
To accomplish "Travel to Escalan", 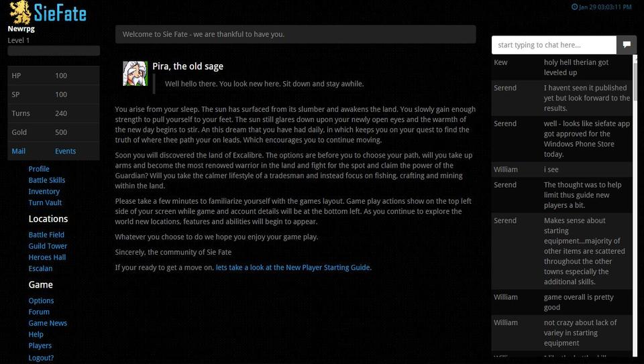I will point(40,268).
